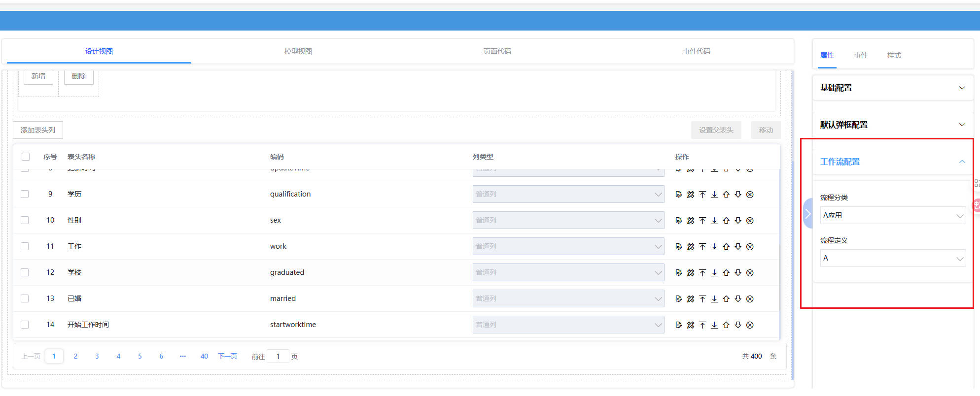Toggle the select-all checkbox in table header
980x396 pixels.
pyautogui.click(x=26, y=157)
